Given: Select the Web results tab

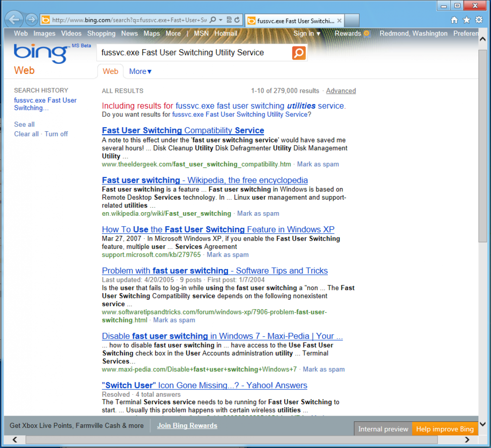Looking at the screenshot, I should click(110, 71).
